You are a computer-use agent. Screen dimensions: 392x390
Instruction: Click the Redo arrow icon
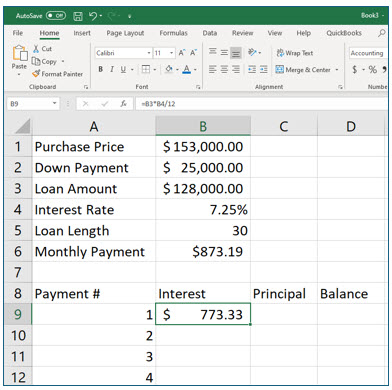coord(112,15)
